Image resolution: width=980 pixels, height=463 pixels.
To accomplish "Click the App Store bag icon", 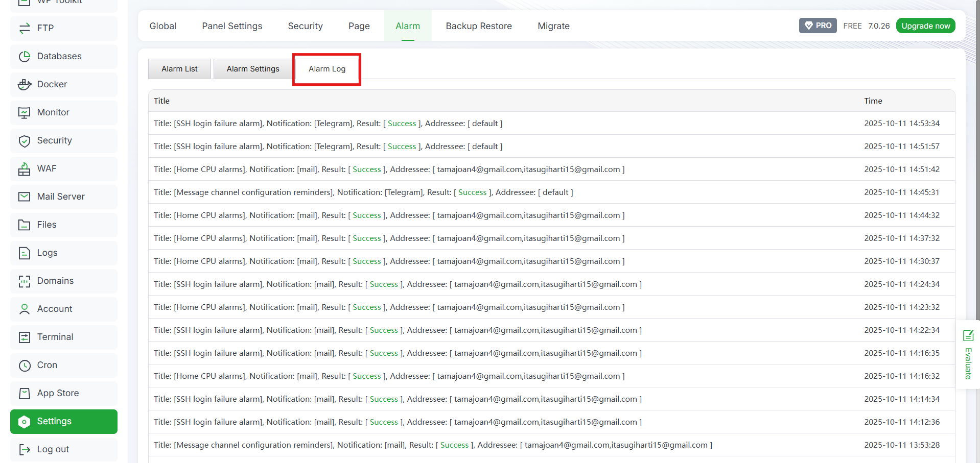I will coord(24,393).
